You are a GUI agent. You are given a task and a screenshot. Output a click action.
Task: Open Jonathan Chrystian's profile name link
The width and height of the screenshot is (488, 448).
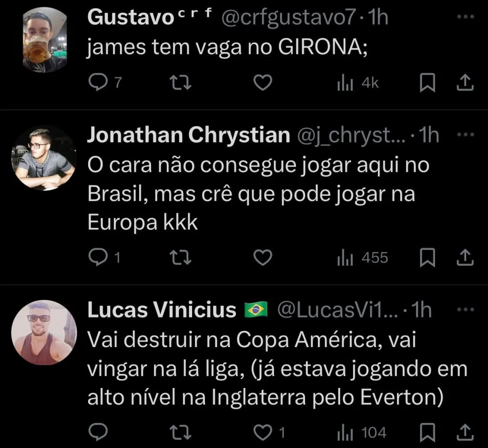(x=189, y=136)
